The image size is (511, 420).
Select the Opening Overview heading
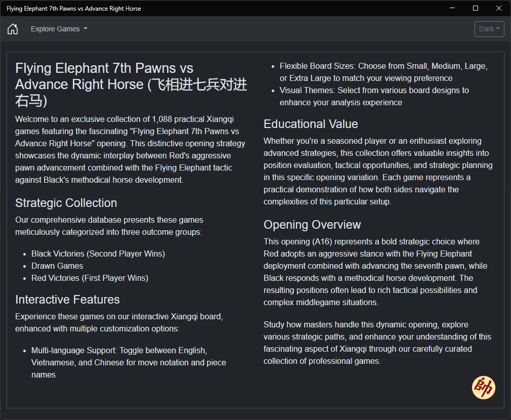click(x=312, y=225)
